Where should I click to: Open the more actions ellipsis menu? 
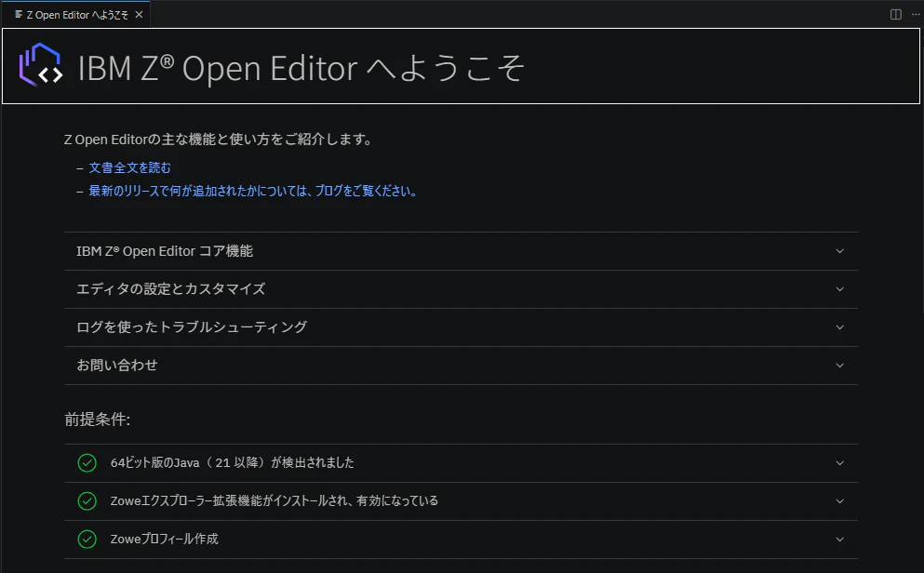pyautogui.click(x=916, y=15)
